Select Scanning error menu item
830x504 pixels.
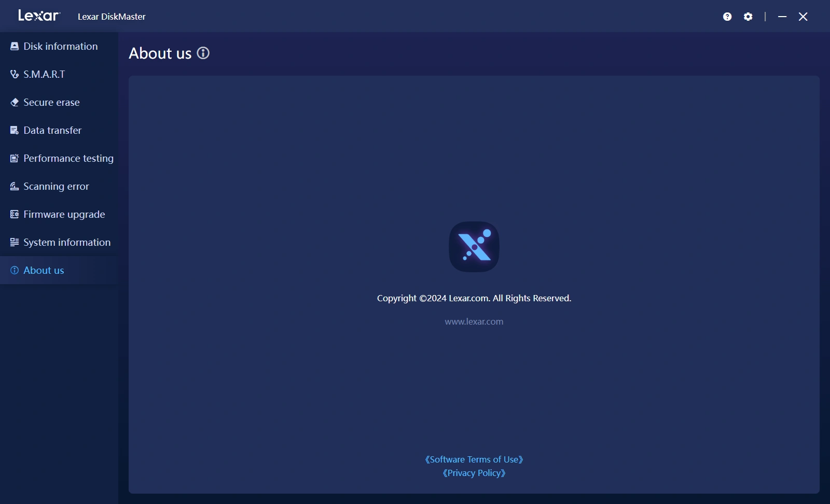pyautogui.click(x=59, y=186)
